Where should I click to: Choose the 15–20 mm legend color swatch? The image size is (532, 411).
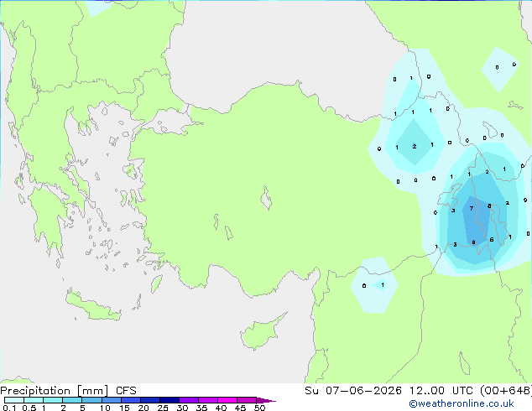(x=131, y=400)
